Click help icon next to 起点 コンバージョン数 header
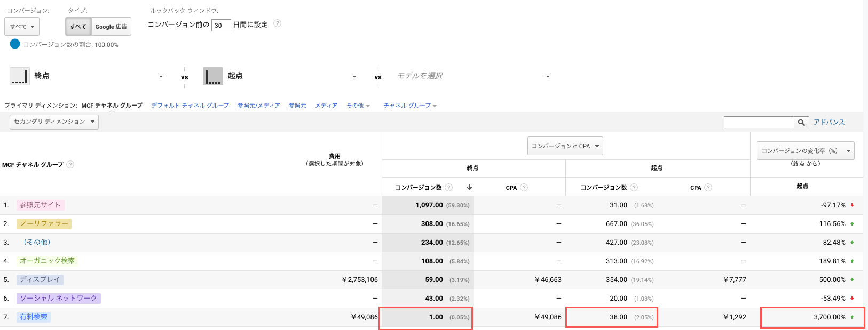This screenshot has width=868, height=330. click(634, 188)
